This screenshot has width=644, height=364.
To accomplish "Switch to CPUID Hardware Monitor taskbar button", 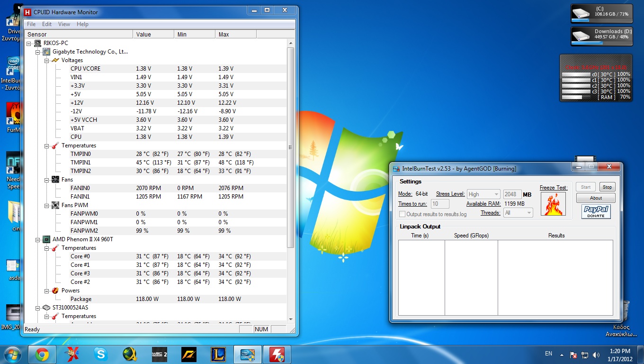I will click(277, 355).
